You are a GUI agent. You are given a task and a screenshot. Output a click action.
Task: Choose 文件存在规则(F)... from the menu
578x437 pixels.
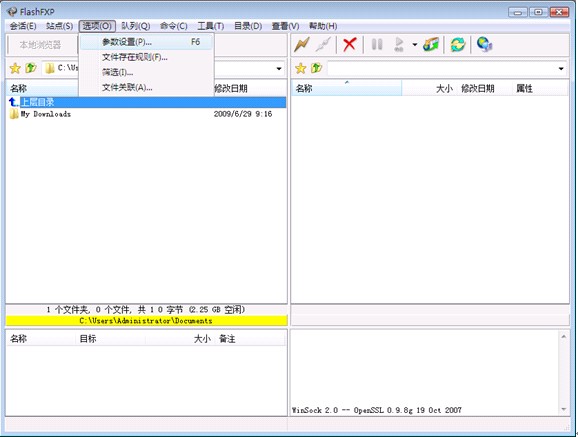click(x=147, y=57)
